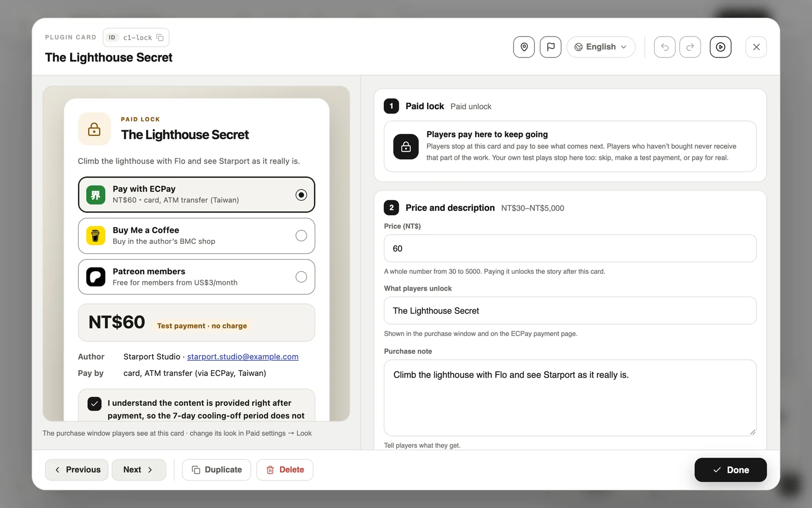Screen dimensions: 812x508
Task: Open the English language dropdown
Action: 601,47
